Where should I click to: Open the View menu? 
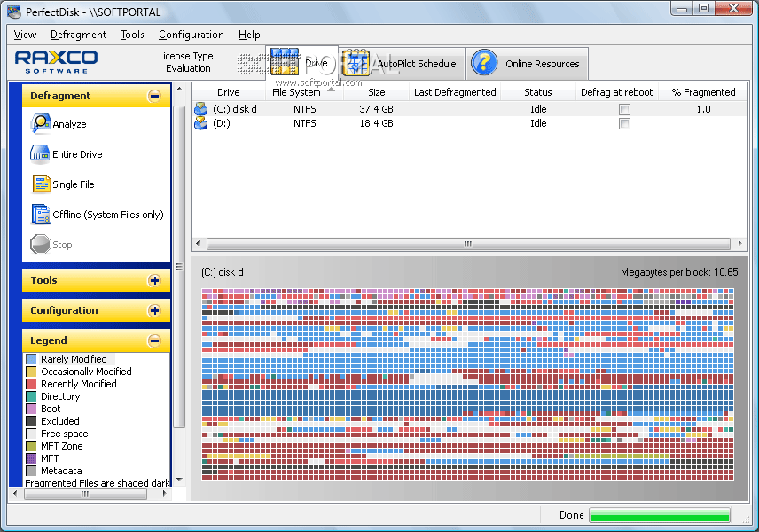[x=25, y=35]
